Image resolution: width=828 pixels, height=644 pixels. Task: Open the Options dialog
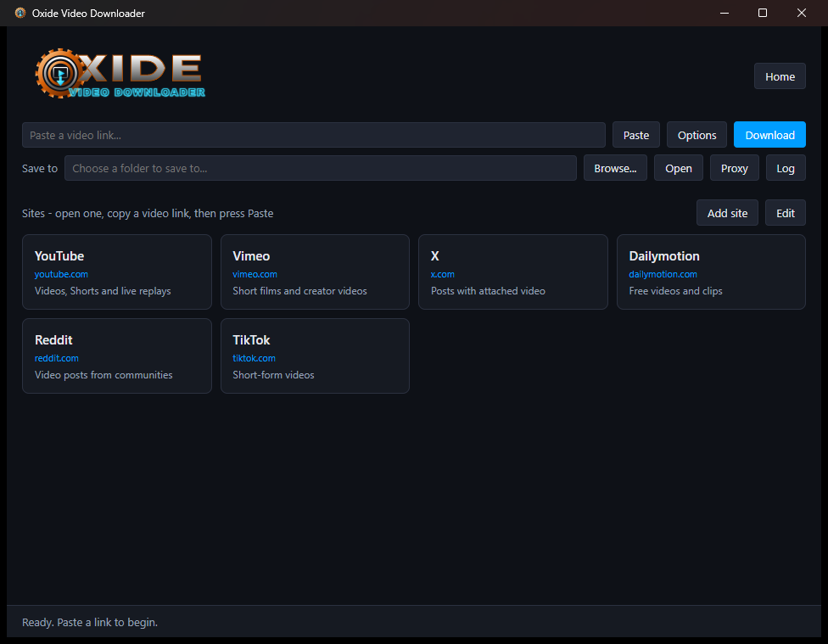[x=697, y=135]
